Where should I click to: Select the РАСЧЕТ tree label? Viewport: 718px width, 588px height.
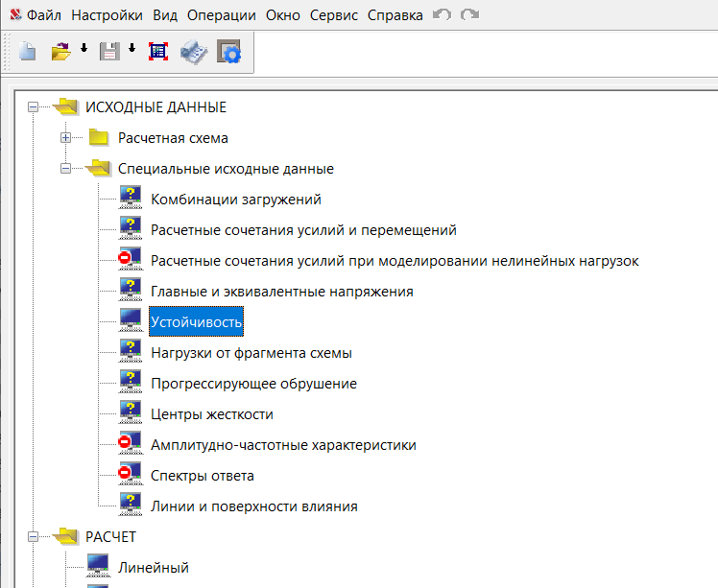[110, 537]
